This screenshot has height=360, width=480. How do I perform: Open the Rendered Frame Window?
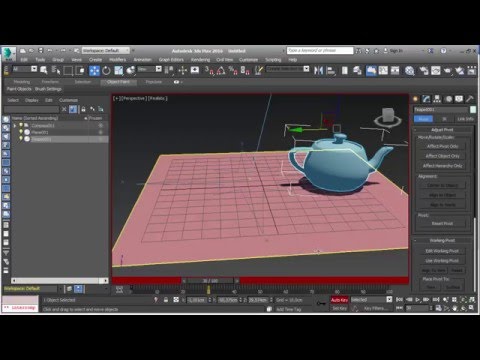(x=436, y=70)
